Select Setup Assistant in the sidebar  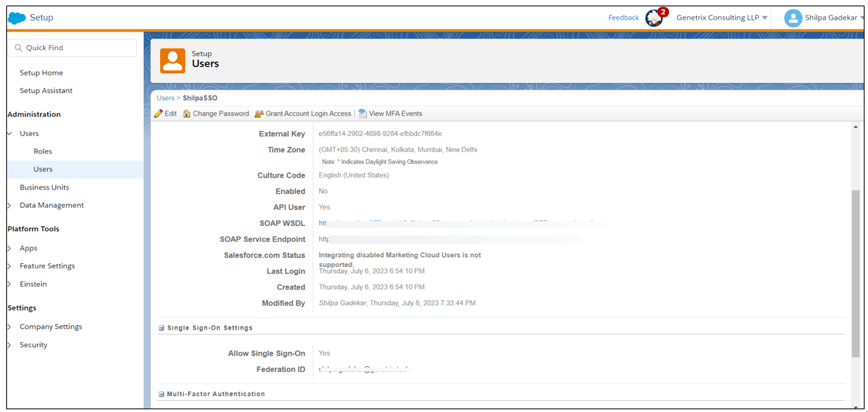[x=47, y=90]
